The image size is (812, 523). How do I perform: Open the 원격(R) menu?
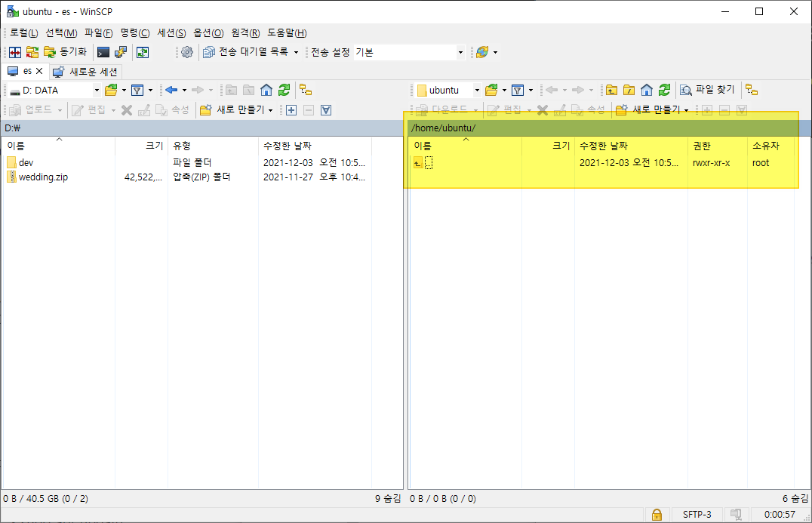point(245,32)
